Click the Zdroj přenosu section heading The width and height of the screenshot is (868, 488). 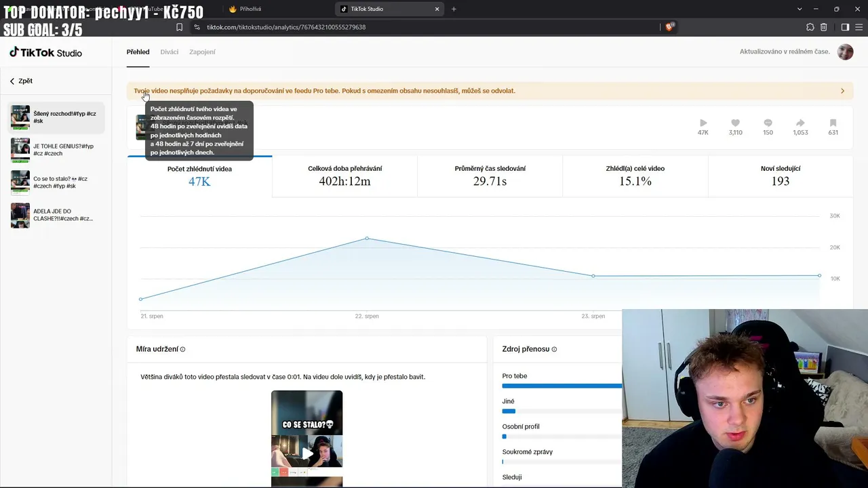pyautogui.click(x=526, y=350)
